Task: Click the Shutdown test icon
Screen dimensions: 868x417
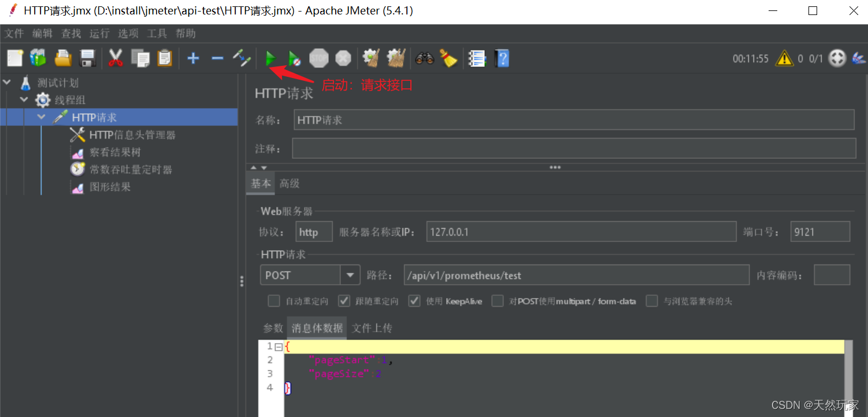Action: (343, 58)
